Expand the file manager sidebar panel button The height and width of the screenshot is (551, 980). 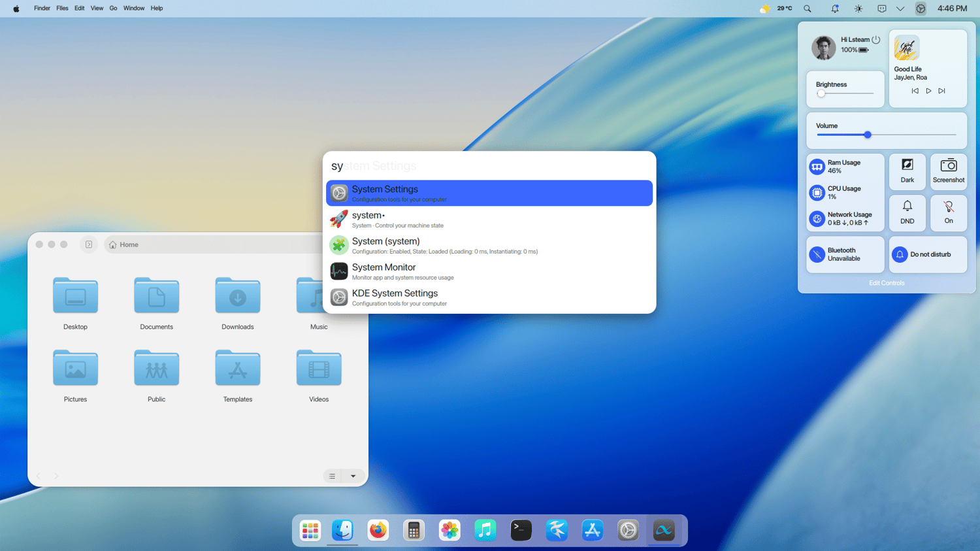[x=89, y=244]
